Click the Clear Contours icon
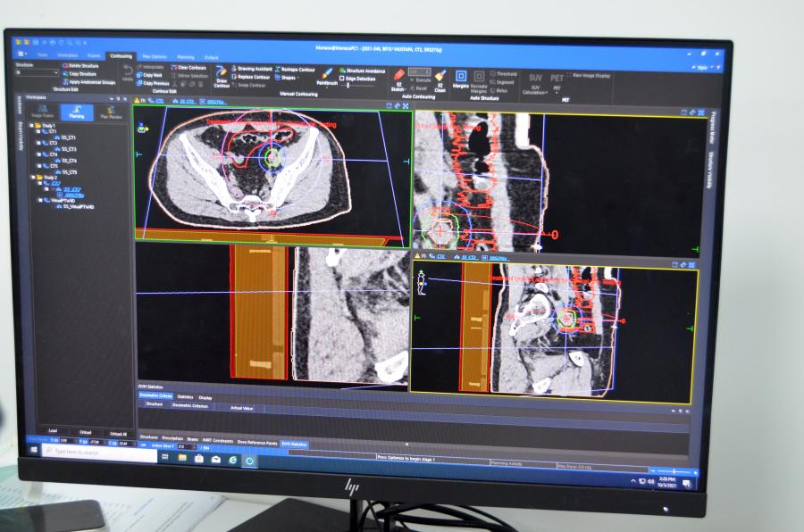The width and height of the screenshot is (804, 532). (192, 68)
